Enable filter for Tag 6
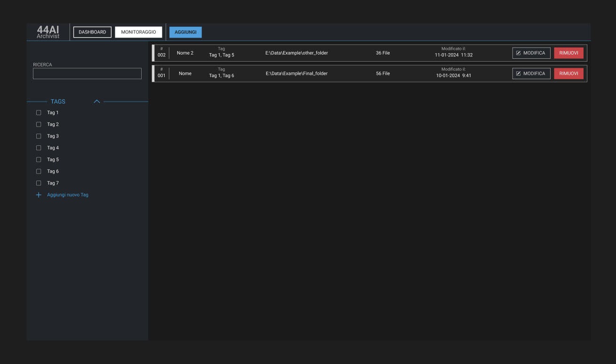Screen dimensions: 616x364 point(39,172)
